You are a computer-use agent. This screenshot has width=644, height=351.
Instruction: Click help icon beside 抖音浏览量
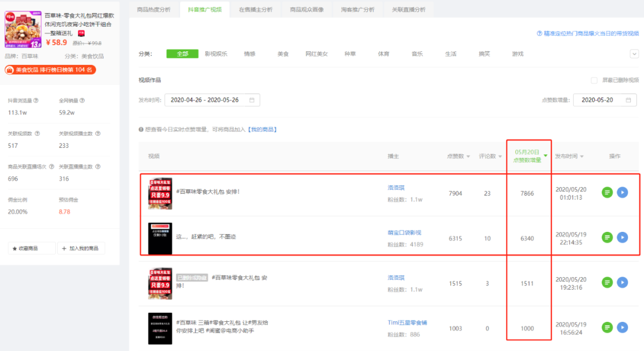click(36, 101)
